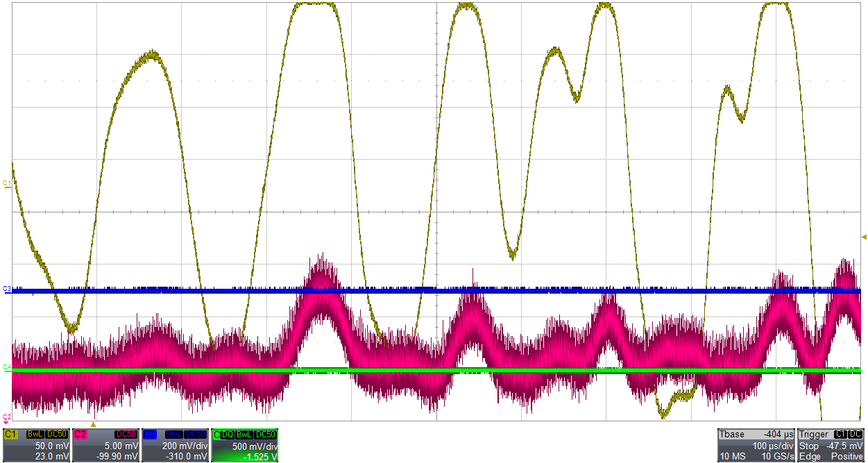Screen dimensions: 868x463
Task: Click the C3 scale value 200 mV/div
Action: tap(185, 446)
